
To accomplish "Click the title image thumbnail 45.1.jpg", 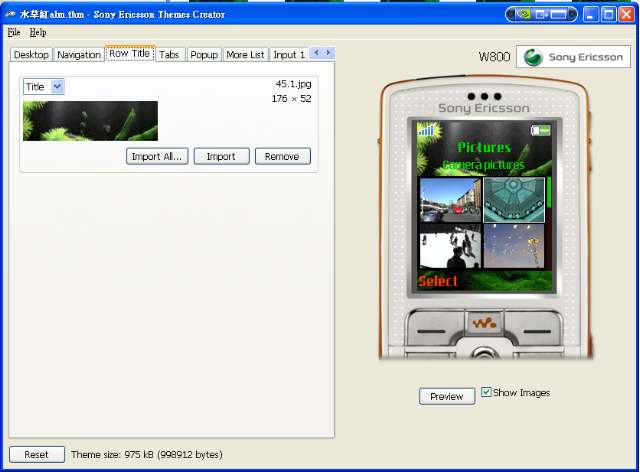I will tap(90, 121).
